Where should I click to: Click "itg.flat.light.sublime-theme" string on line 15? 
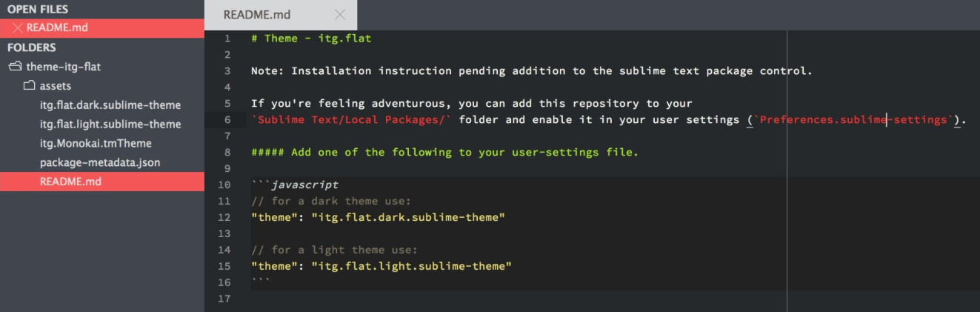(412, 266)
